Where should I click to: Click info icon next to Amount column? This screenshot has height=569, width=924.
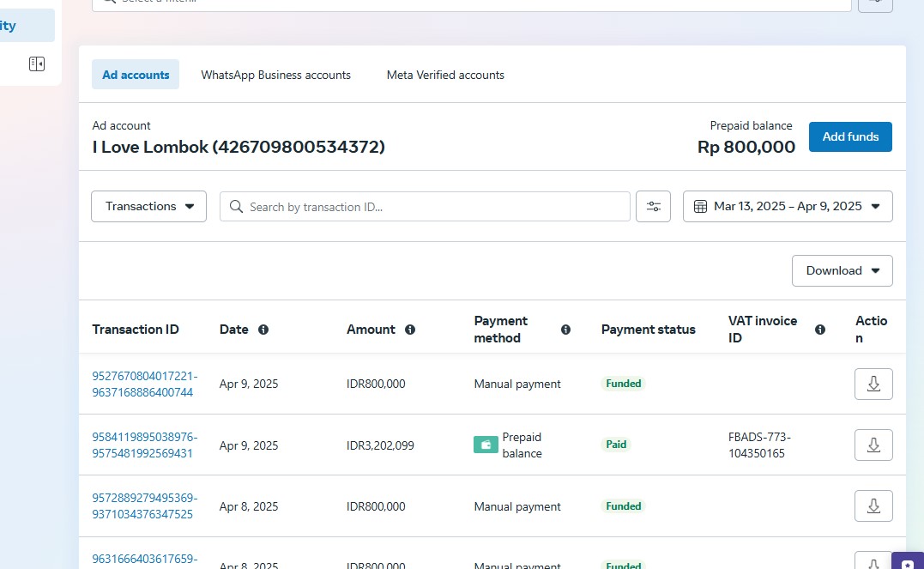pos(410,330)
